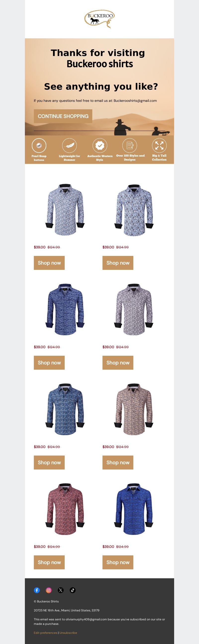Viewport: 199px width, 644px height.
Task: Click Shop now under the red paisley shirt
Action: (49, 562)
